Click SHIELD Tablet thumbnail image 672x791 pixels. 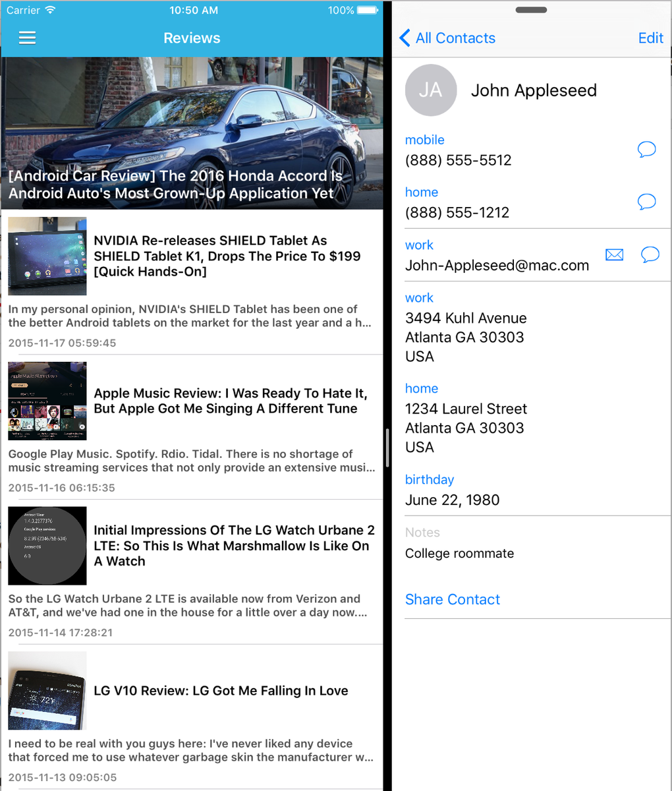point(47,256)
